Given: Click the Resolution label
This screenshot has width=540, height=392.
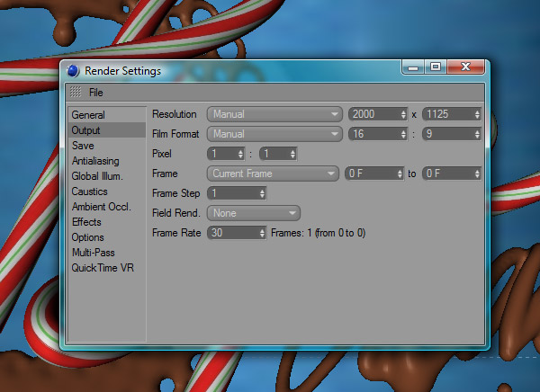Looking at the screenshot, I should point(175,114).
